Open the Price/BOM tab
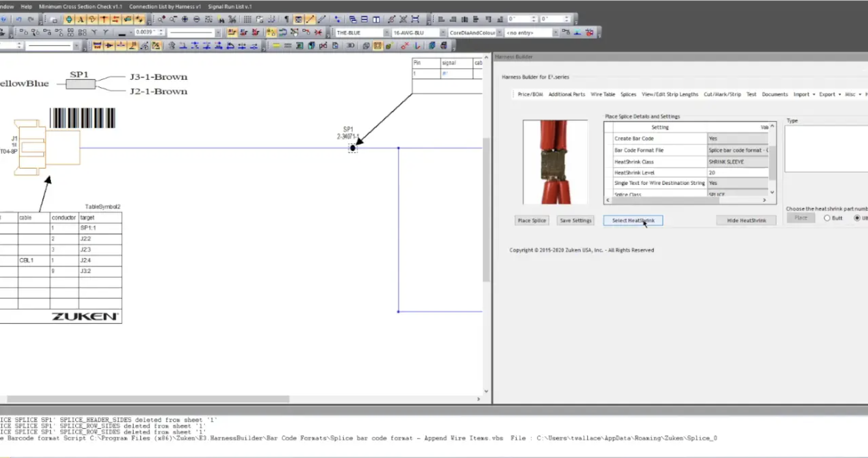Image resolution: width=868 pixels, height=458 pixels. 530,94
